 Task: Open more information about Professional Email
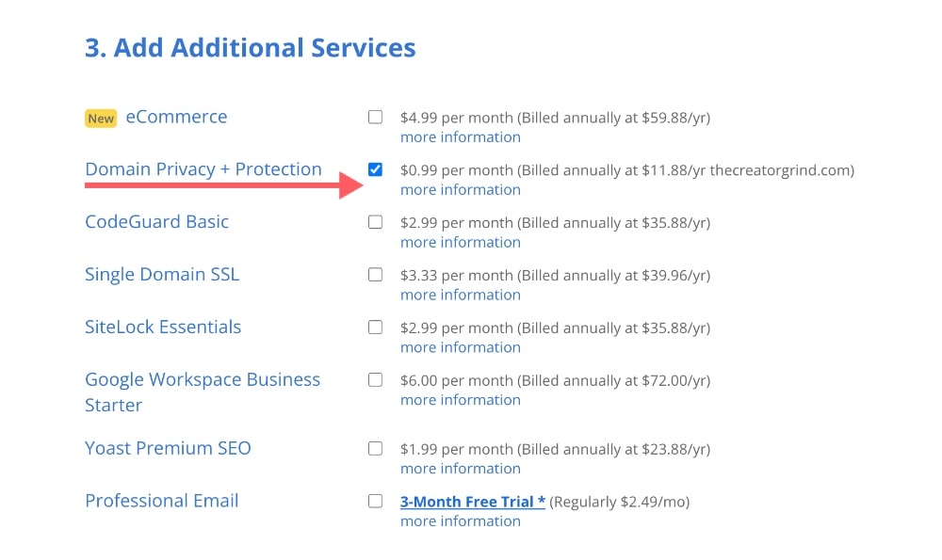[460, 520]
